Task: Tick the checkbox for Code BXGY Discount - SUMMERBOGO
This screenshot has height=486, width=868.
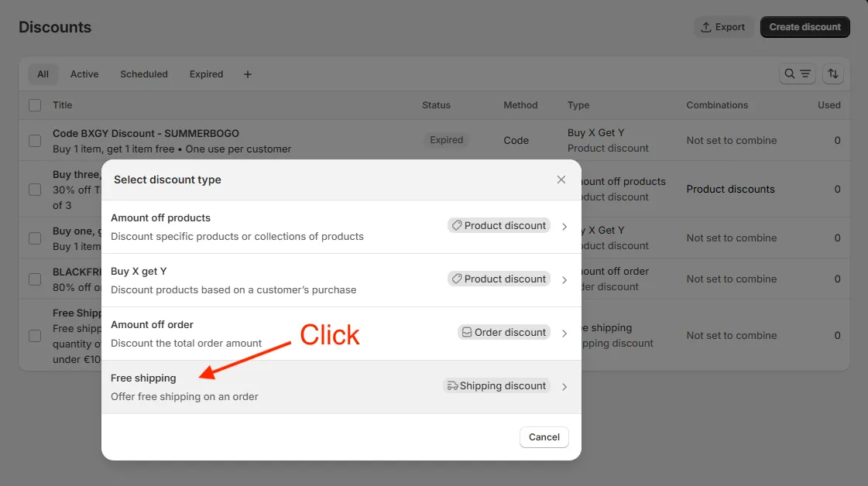Action: point(34,140)
